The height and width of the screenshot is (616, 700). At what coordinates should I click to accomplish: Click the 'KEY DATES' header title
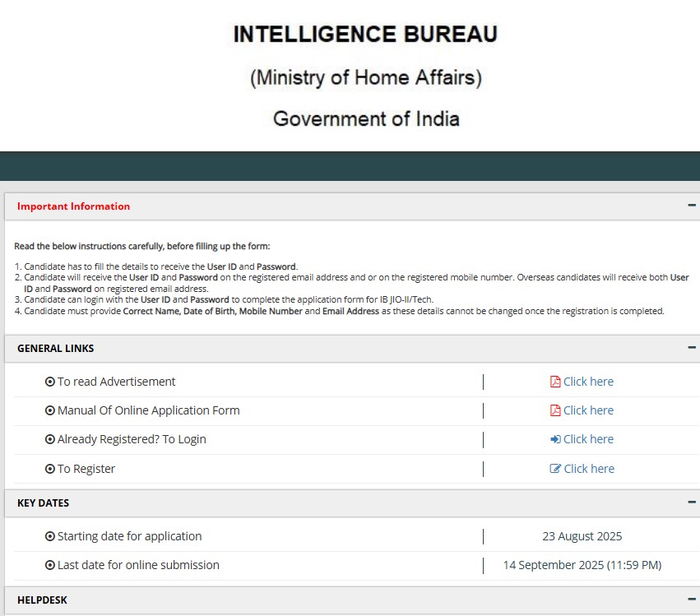(44, 503)
